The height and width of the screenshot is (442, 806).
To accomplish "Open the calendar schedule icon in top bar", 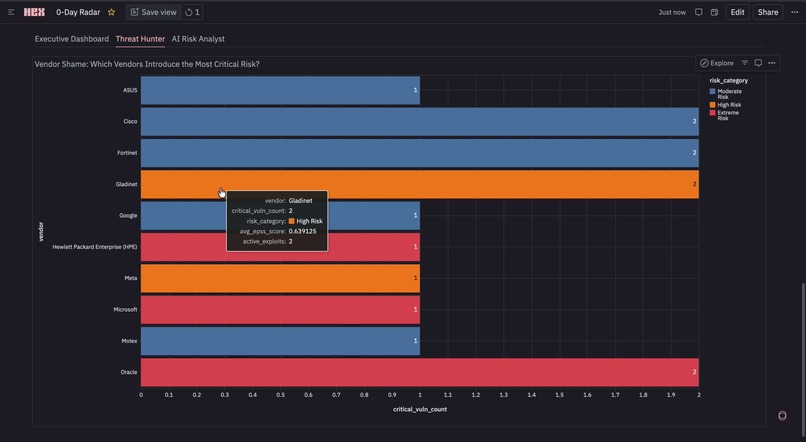I will (715, 12).
